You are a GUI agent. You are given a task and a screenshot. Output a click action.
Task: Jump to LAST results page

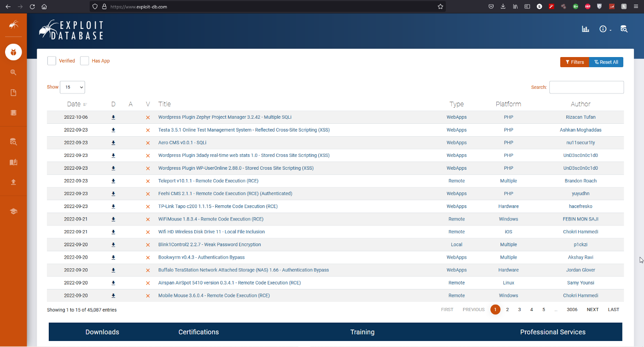point(614,310)
